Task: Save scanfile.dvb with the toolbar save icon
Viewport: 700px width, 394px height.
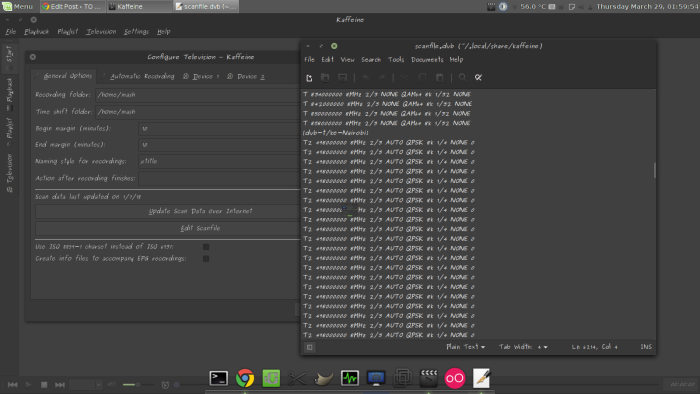Action: [342, 78]
